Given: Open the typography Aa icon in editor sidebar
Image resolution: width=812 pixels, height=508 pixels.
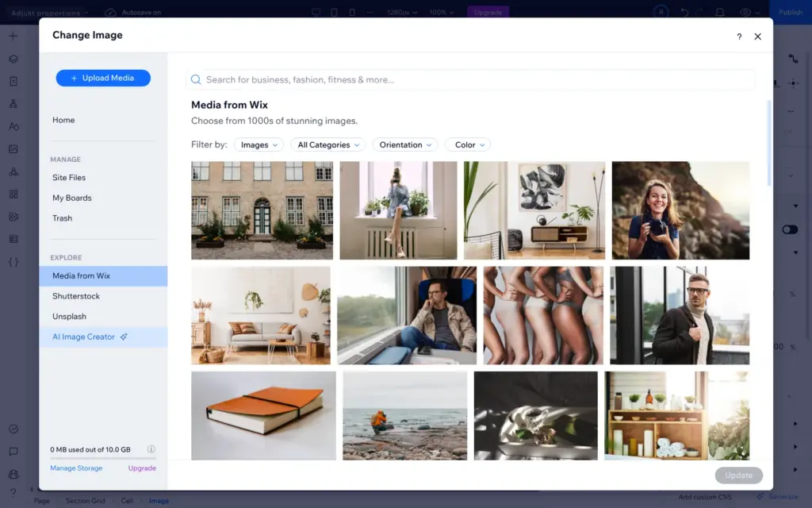Looking at the screenshot, I should point(13,126).
